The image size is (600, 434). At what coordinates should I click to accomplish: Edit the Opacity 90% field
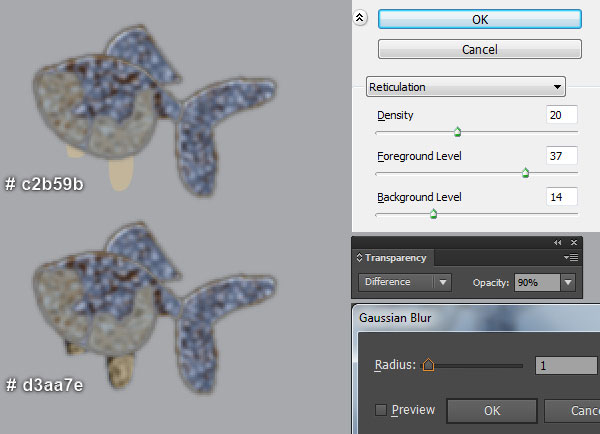(x=537, y=282)
